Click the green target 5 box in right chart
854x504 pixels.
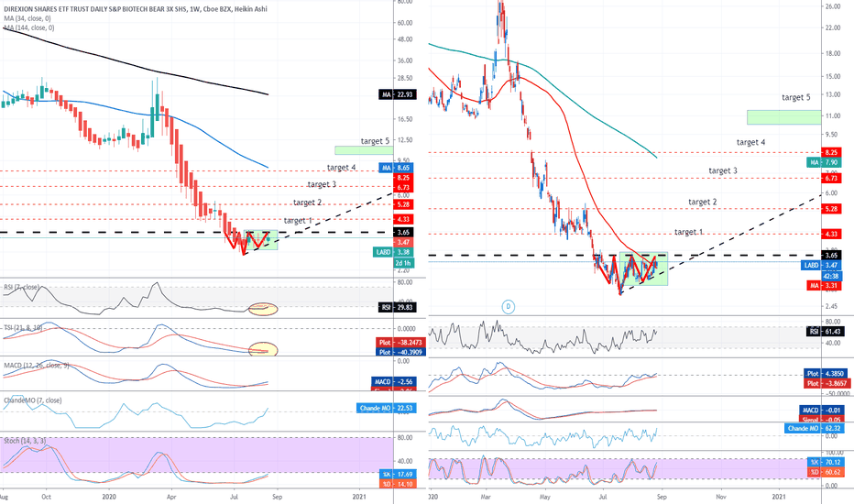783,117
